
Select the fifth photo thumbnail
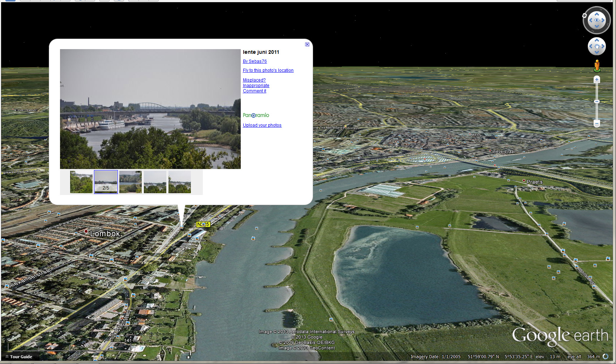pyautogui.click(x=180, y=182)
